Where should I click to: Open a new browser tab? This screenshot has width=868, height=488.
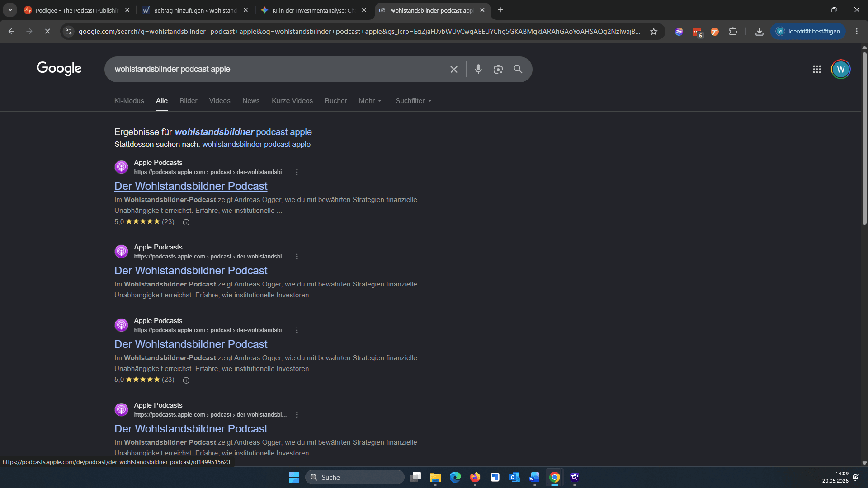[500, 10]
